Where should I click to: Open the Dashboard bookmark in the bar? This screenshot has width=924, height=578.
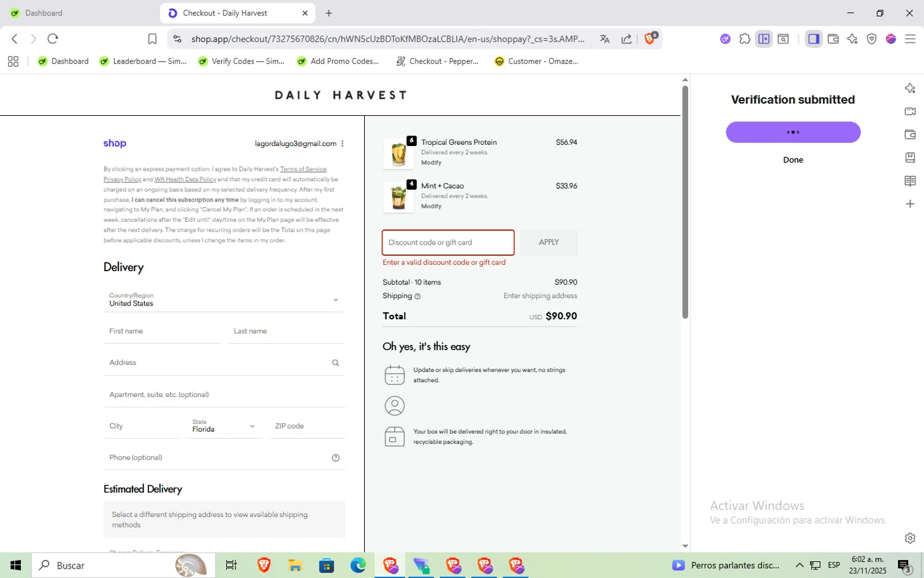tap(63, 61)
